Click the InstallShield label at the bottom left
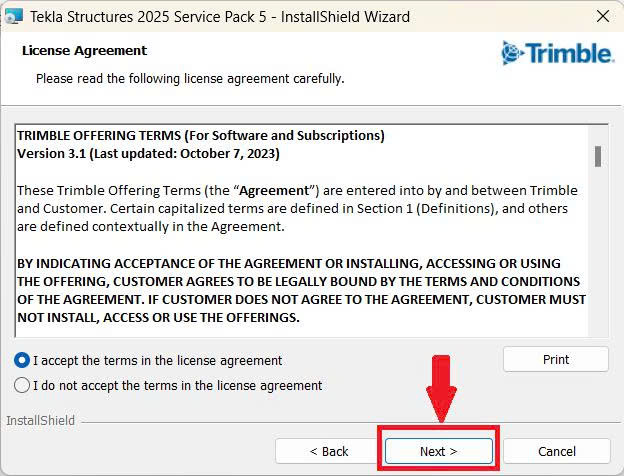624x476 pixels. pyautogui.click(x=40, y=421)
